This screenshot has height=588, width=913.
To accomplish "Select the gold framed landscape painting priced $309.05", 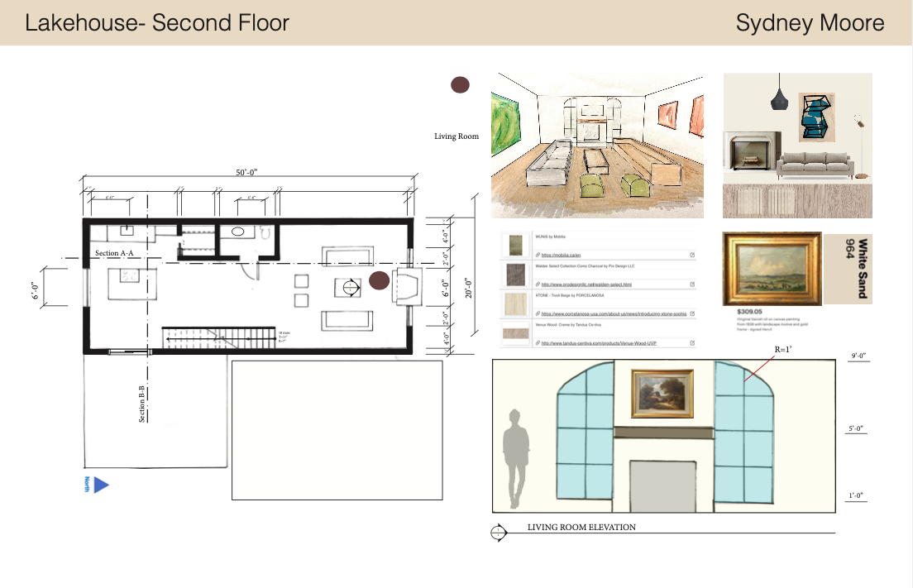I will click(x=772, y=269).
